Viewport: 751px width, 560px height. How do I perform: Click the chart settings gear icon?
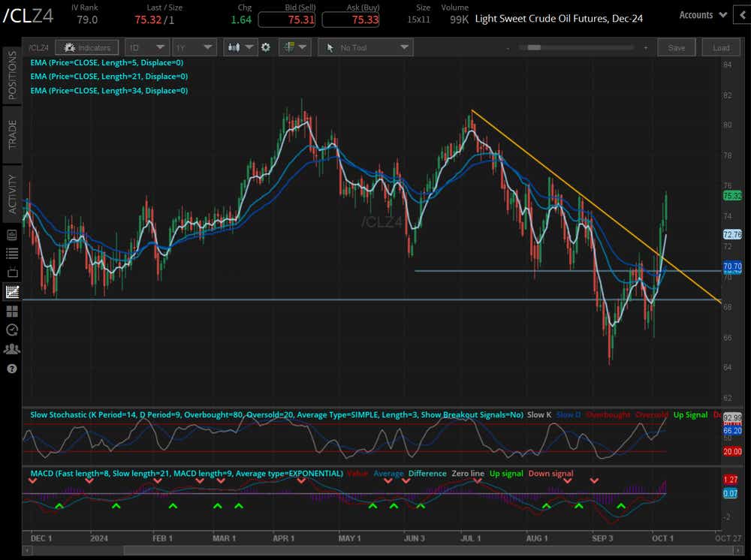click(265, 47)
